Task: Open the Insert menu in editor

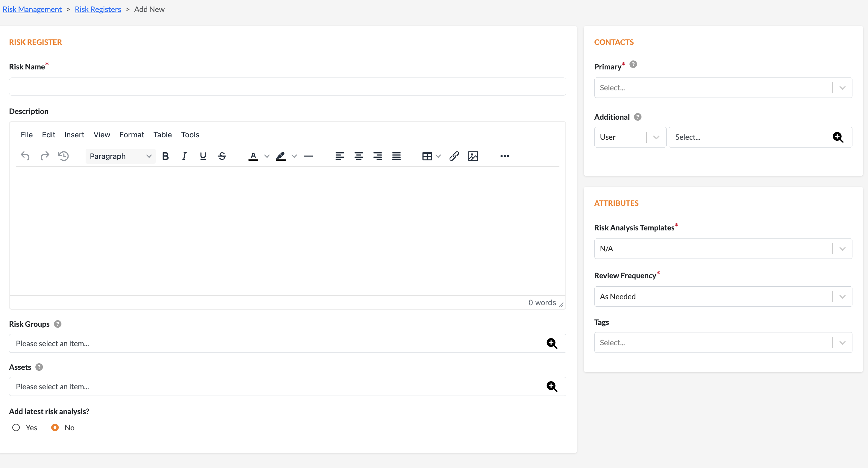Action: coord(74,135)
